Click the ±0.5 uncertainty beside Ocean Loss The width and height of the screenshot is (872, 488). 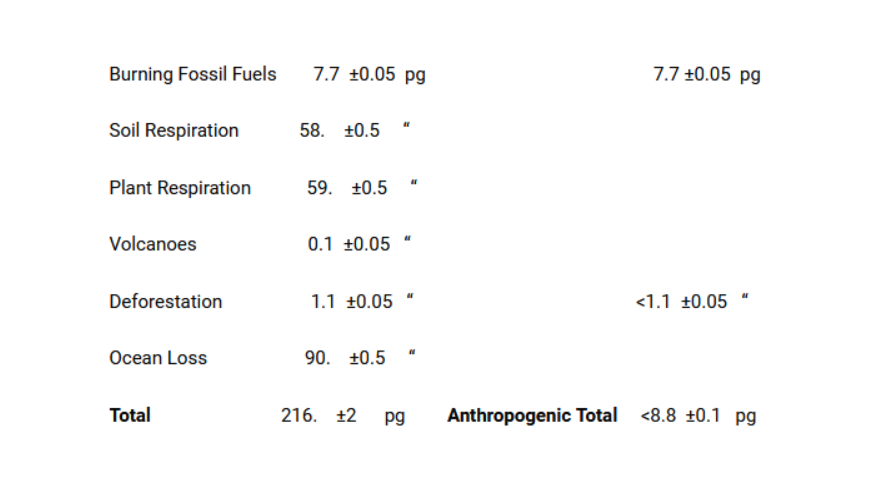(367, 358)
